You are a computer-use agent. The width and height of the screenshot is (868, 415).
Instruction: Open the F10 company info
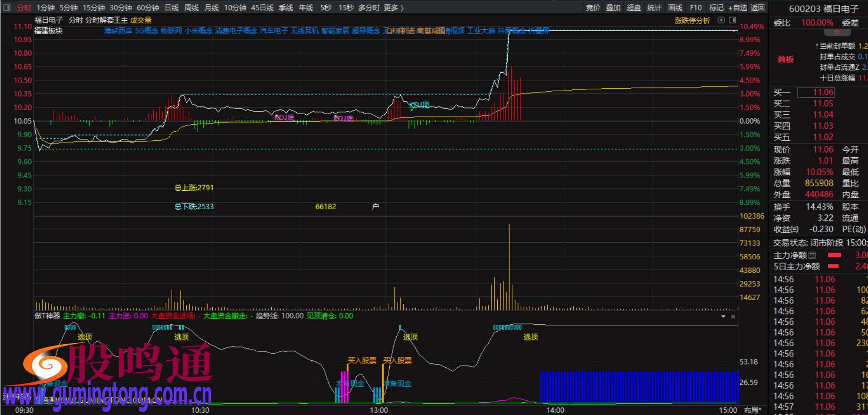(x=695, y=8)
